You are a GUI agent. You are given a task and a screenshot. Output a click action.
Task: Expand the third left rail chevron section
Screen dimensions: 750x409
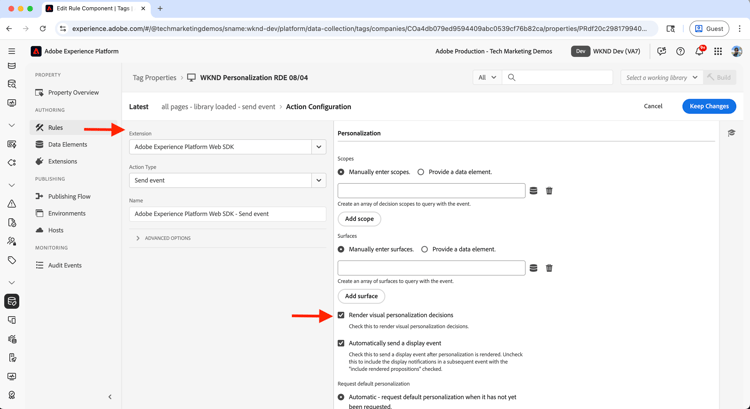point(12,283)
